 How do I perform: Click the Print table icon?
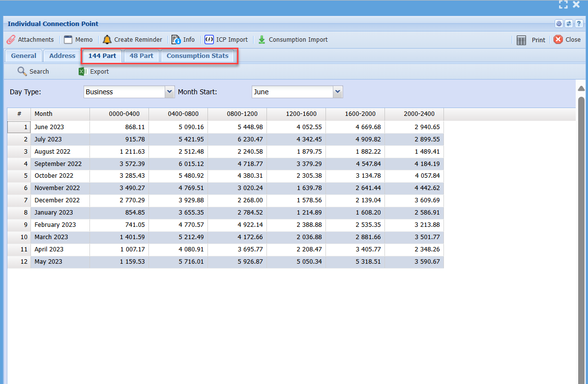click(x=522, y=40)
